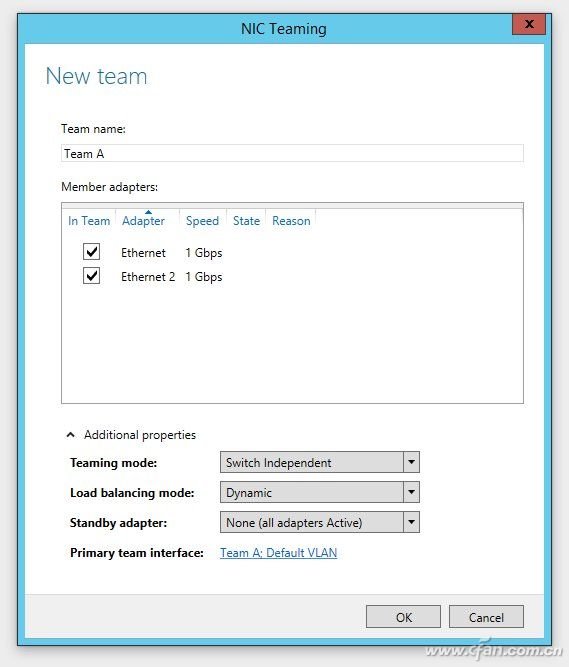Select the Ethernet 2 adapter row
Viewport: 569px width, 667px height.
(x=292, y=276)
